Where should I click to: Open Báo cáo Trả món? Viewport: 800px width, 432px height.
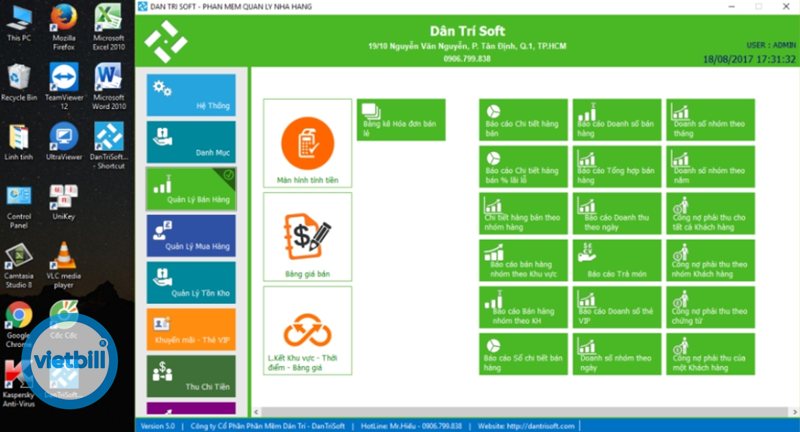[617, 261]
